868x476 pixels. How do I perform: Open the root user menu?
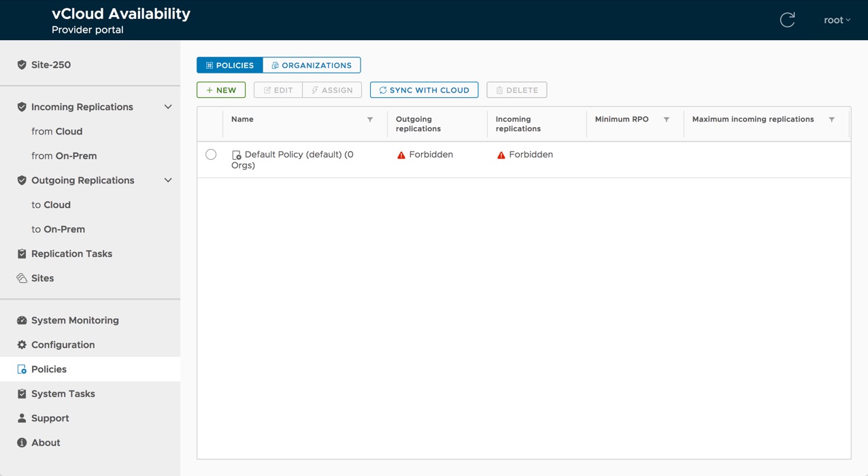pyautogui.click(x=837, y=20)
